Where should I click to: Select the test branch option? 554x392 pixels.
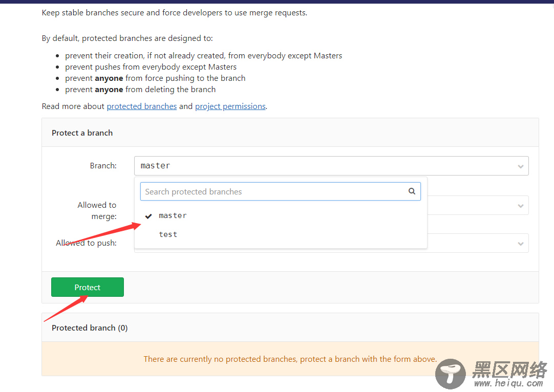(x=281, y=234)
